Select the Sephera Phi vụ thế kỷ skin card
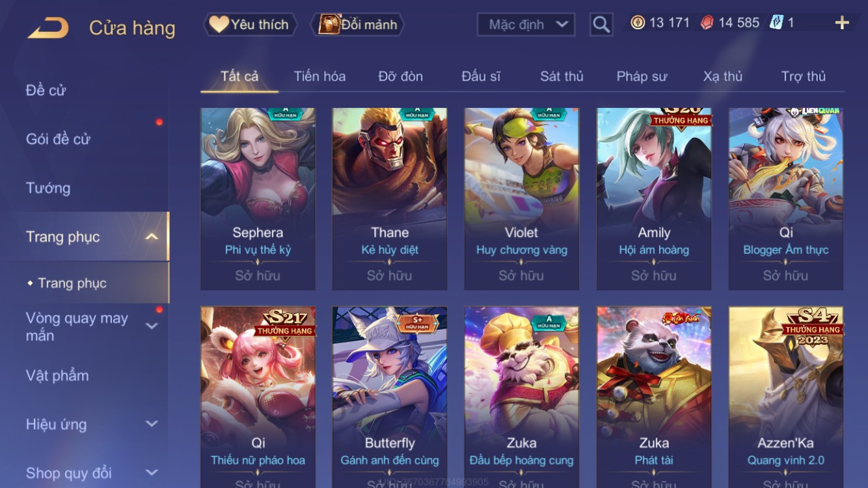Image resolution: width=868 pixels, height=488 pixels. click(x=258, y=198)
